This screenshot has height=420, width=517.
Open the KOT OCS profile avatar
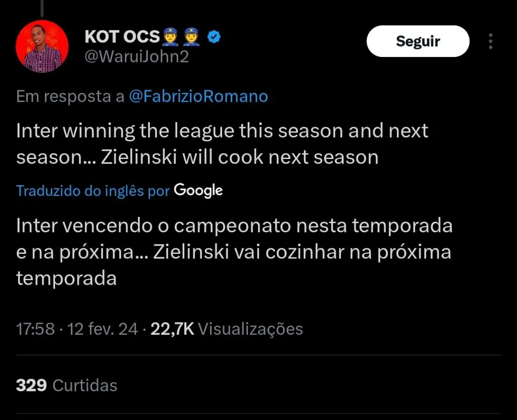[42, 47]
